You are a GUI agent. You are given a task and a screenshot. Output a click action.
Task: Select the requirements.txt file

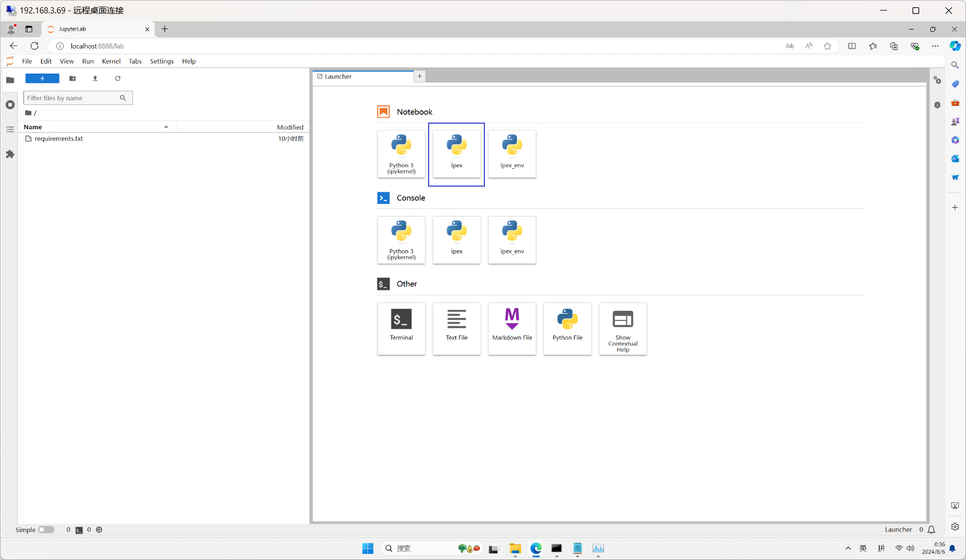[x=164, y=139]
